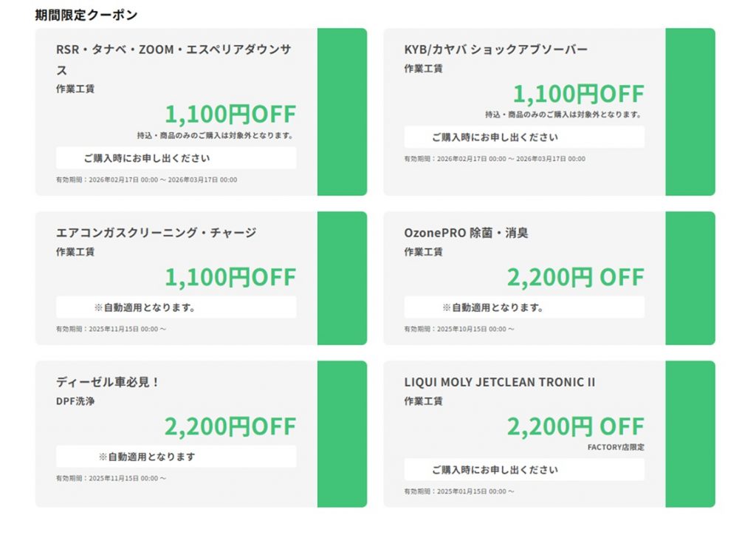Image resolution: width=756 pixels, height=535 pixels.
Task: Click the KYB/カヤバ ショックアブソーバー coupon title
Action: 495,50
